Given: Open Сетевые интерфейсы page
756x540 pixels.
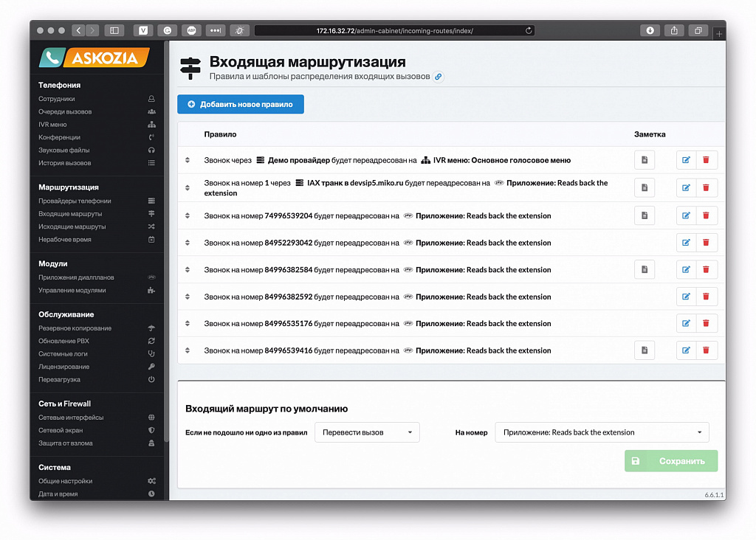Looking at the screenshot, I should [x=97, y=418].
